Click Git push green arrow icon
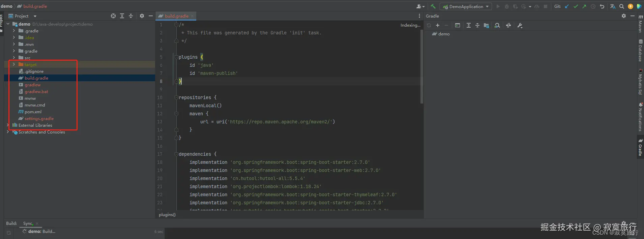The image size is (644, 239). [x=584, y=6]
